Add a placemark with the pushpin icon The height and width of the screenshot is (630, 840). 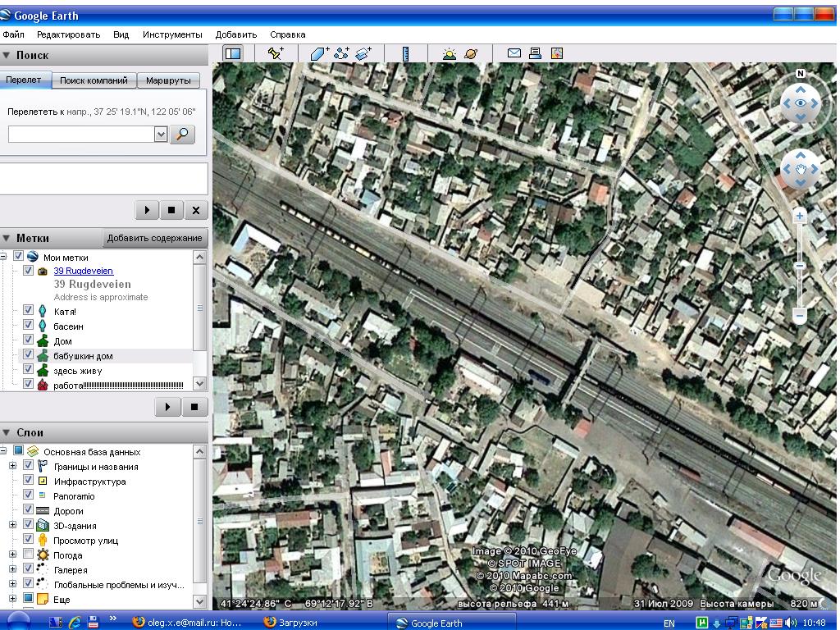coord(276,53)
